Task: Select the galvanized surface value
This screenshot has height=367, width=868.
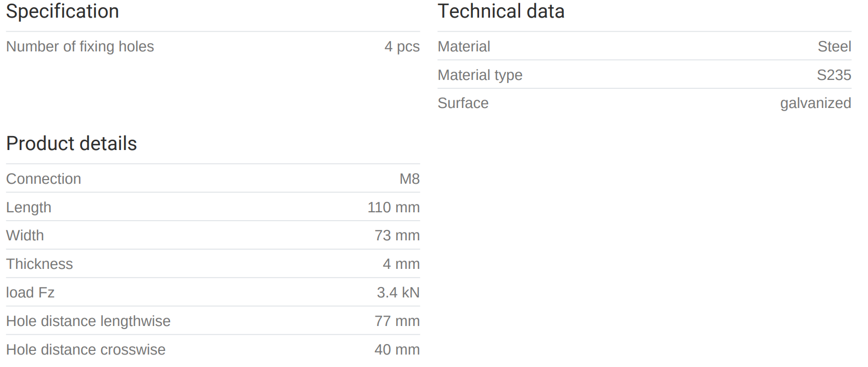Action: click(815, 103)
